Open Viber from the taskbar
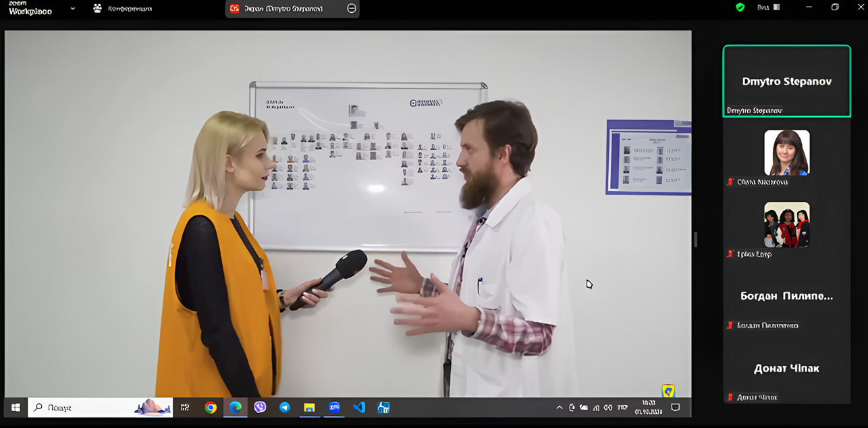 pos(260,408)
